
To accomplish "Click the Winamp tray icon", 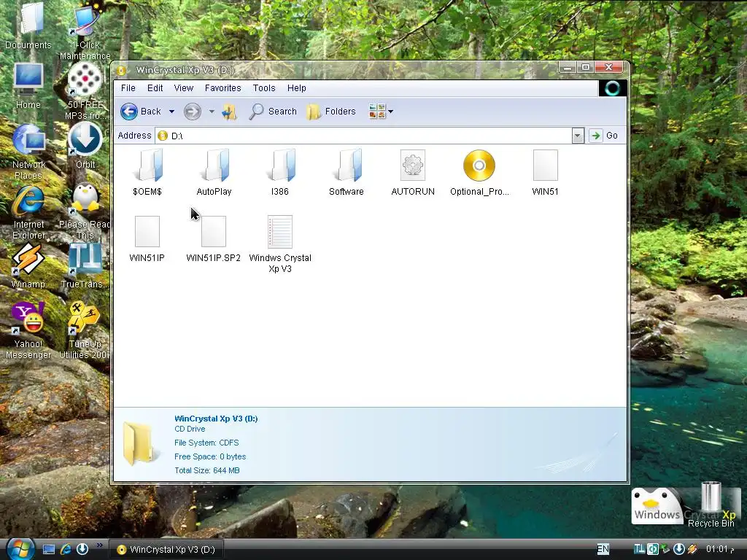I will pyautogui.click(x=692, y=549).
